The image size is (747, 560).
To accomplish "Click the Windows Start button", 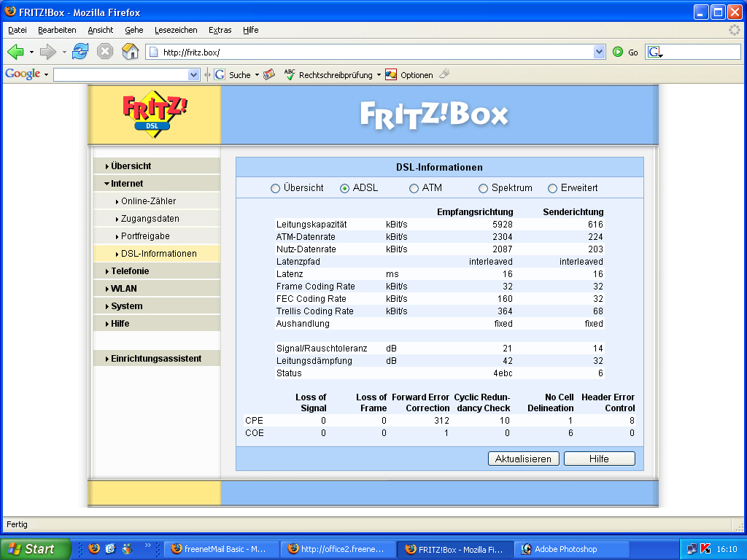I will pyautogui.click(x=36, y=549).
